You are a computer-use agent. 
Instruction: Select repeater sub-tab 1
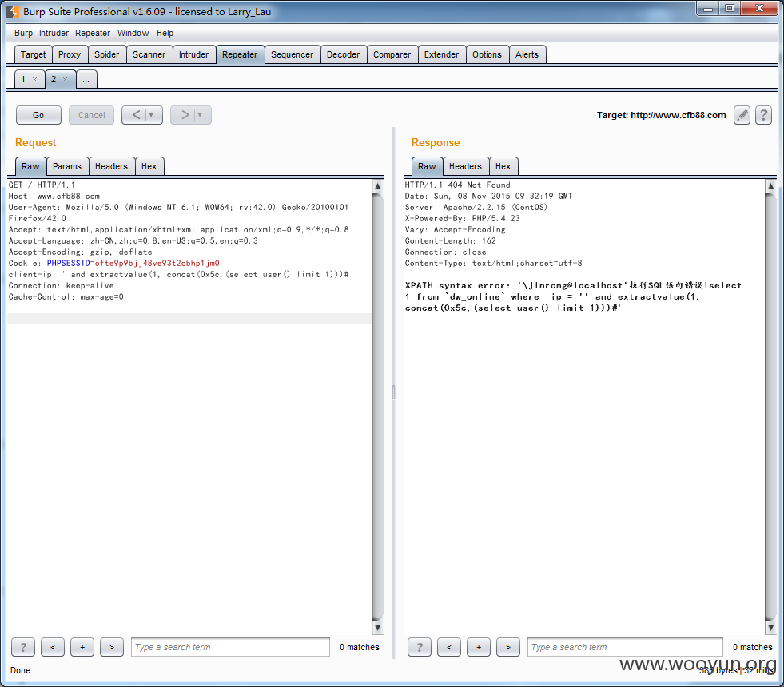coord(23,79)
